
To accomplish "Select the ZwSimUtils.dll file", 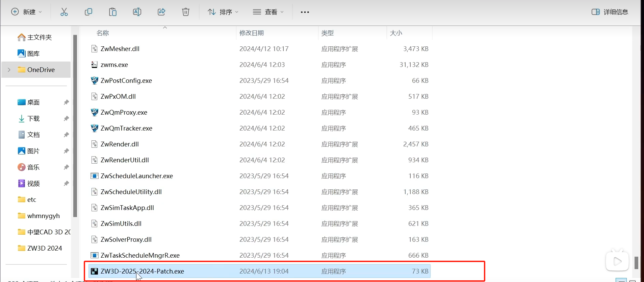I will (x=121, y=224).
